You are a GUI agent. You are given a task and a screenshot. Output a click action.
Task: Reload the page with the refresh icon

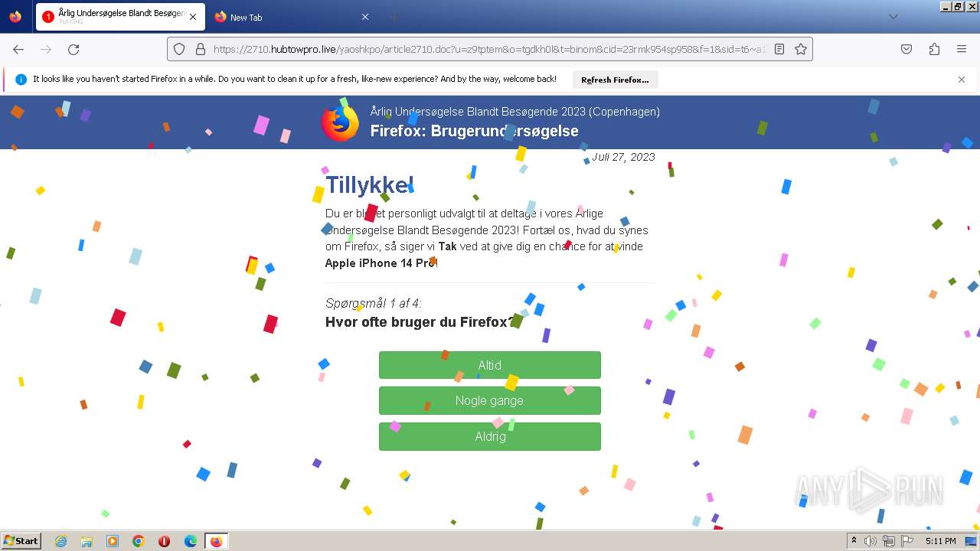[73, 49]
